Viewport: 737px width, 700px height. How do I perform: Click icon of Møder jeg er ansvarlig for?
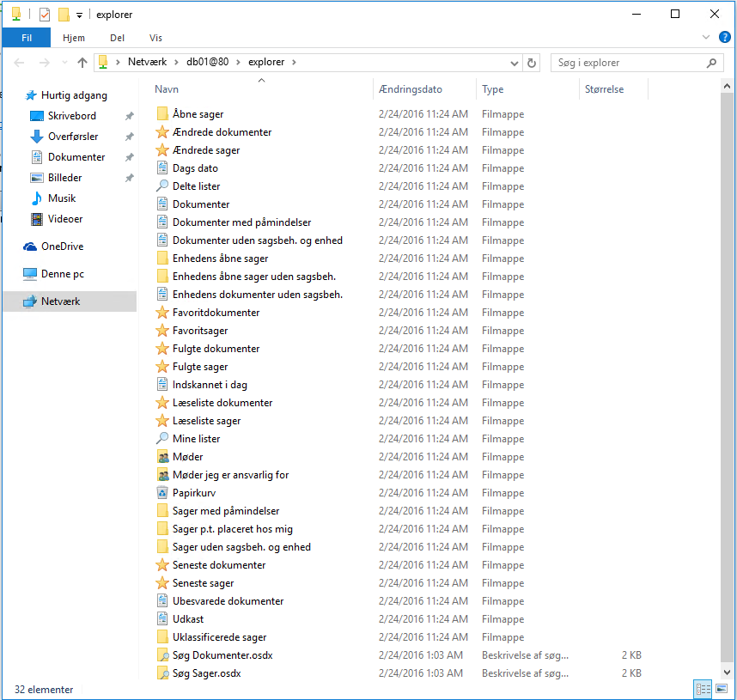coord(162,475)
